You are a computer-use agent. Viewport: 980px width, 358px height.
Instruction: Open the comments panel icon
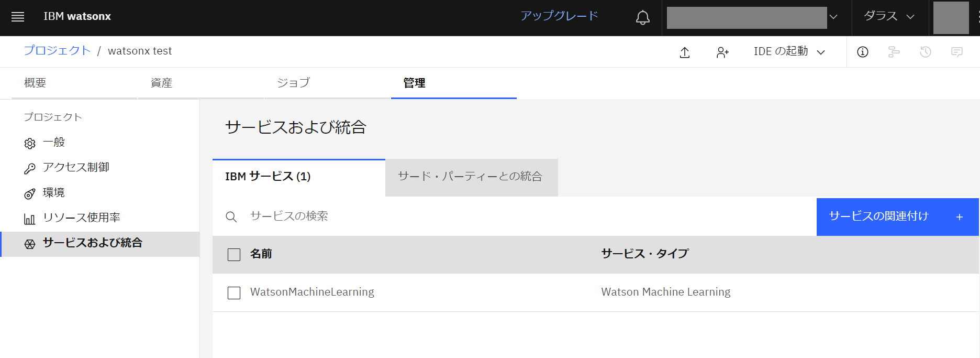click(956, 52)
